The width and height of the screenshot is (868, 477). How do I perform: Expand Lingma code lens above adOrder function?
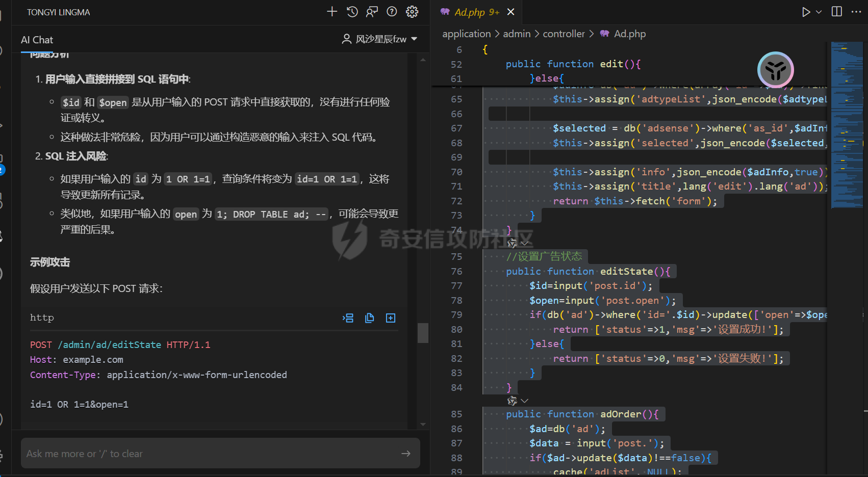pos(518,401)
